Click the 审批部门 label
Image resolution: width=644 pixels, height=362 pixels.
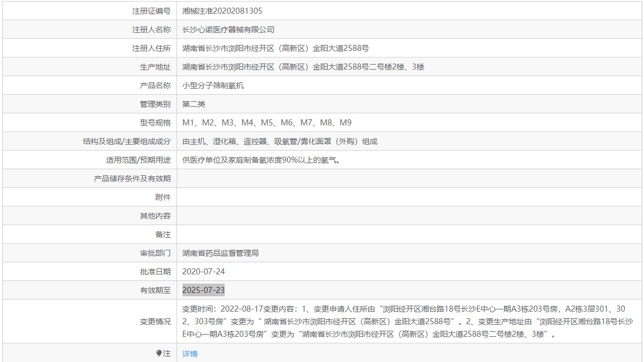pos(155,253)
